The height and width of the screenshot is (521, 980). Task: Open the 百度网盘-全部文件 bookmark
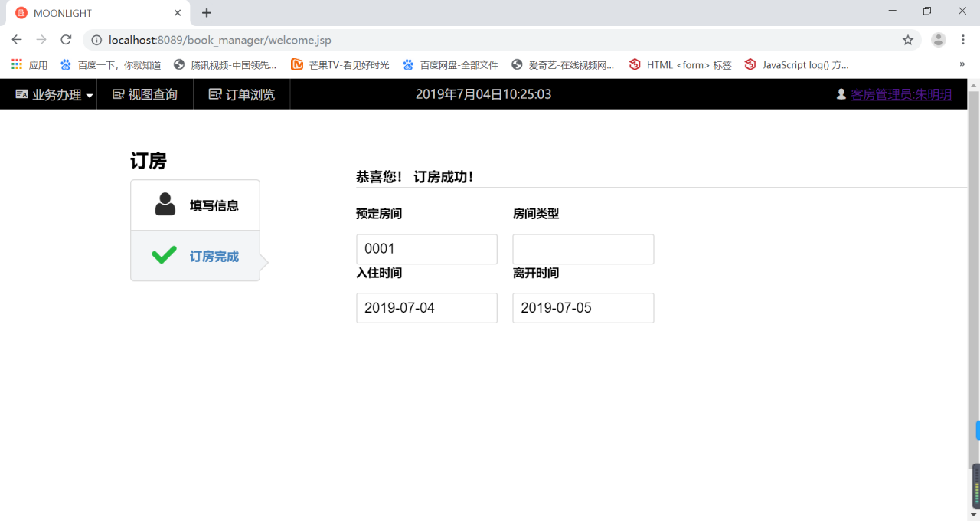coord(450,65)
